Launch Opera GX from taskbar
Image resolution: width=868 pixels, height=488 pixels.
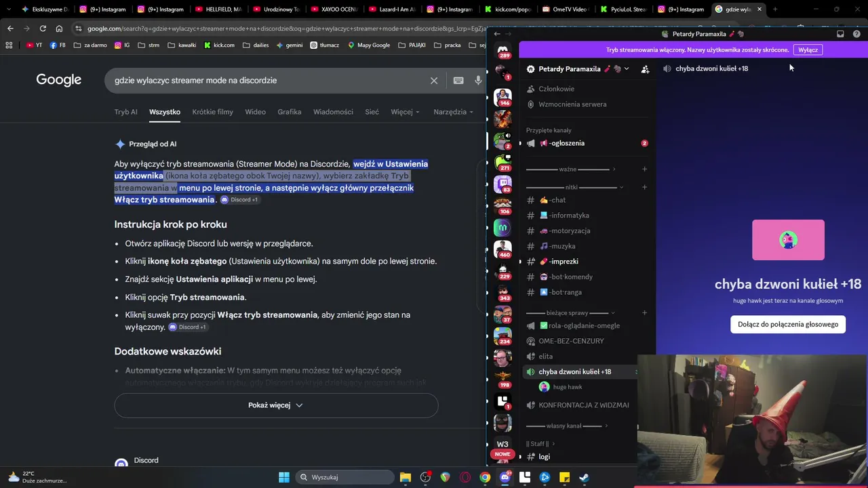click(465, 477)
